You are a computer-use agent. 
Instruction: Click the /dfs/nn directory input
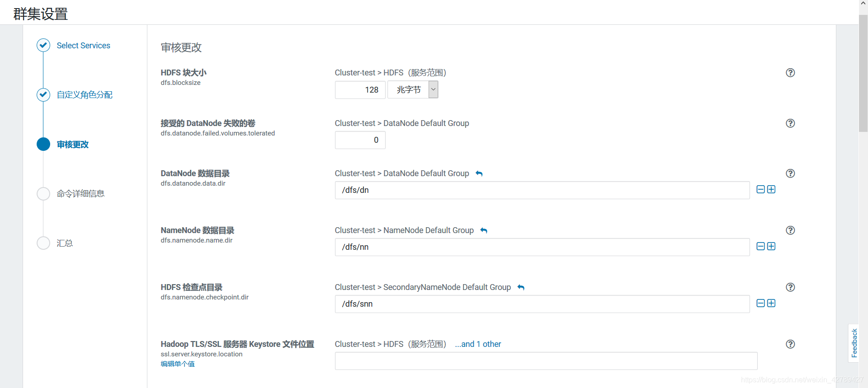click(x=542, y=247)
